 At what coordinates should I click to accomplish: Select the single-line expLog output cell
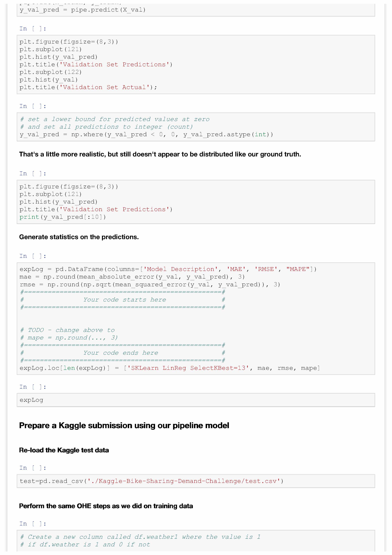pos(196,400)
